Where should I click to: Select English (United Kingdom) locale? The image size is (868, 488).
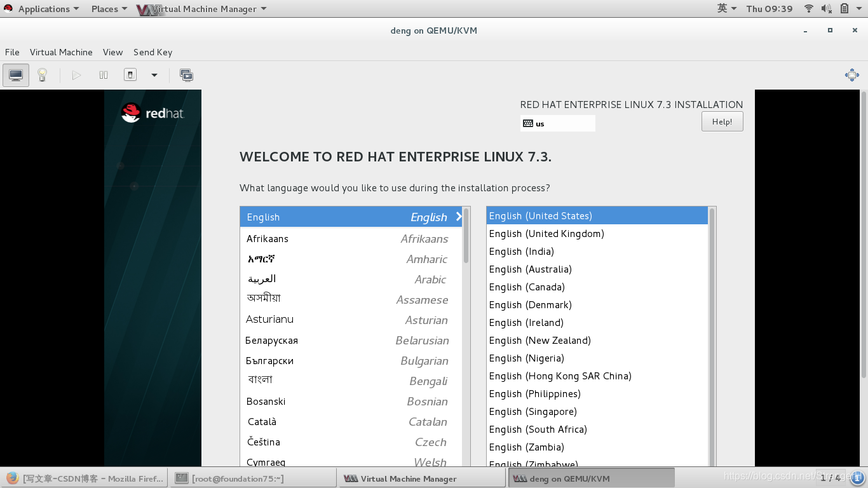(597, 234)
